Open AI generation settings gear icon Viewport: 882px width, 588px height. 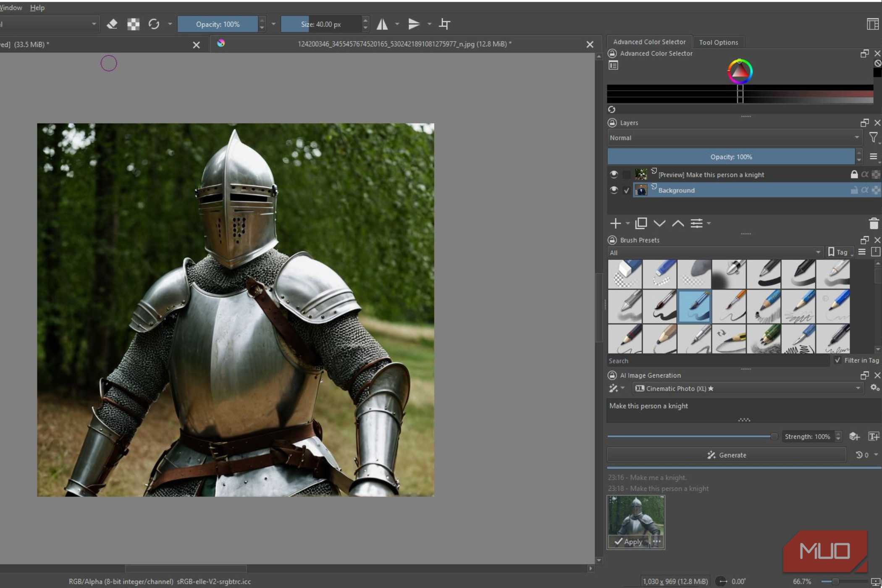(874, 388)
